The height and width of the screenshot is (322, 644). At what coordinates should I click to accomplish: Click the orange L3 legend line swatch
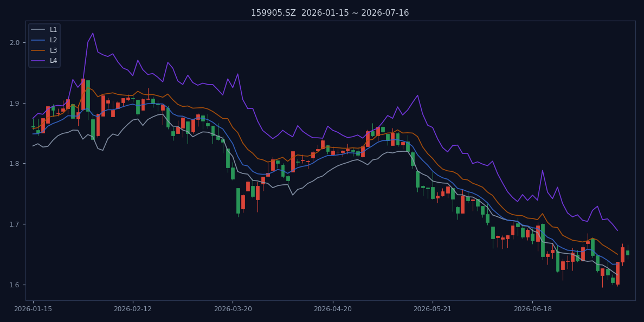coord(38,50)
